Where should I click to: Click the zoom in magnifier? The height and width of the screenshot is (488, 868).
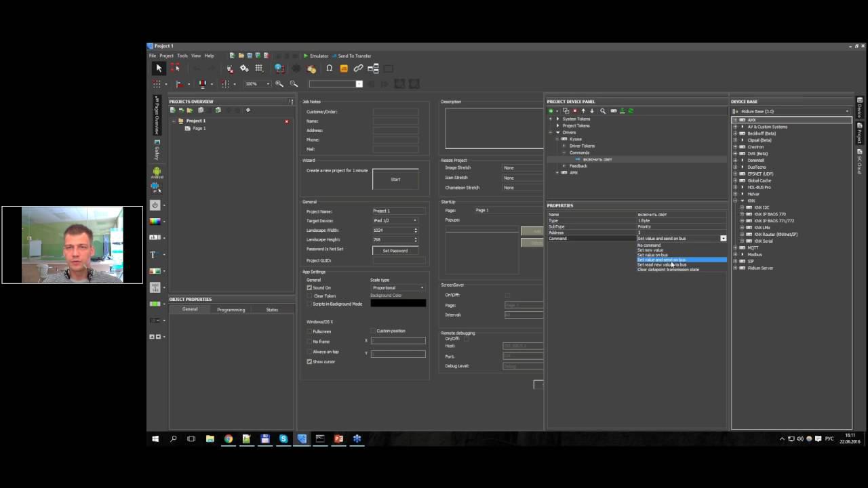[x=279, y=84]
